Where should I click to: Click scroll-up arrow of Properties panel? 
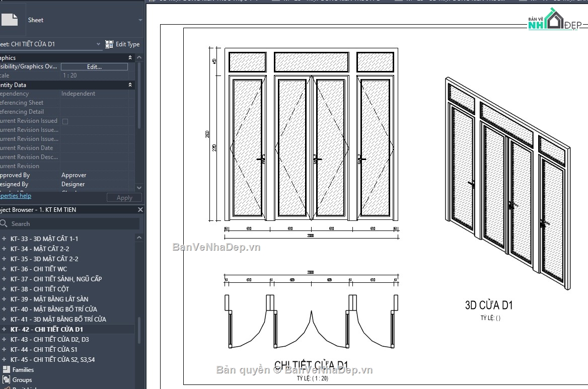pos(139,57)
